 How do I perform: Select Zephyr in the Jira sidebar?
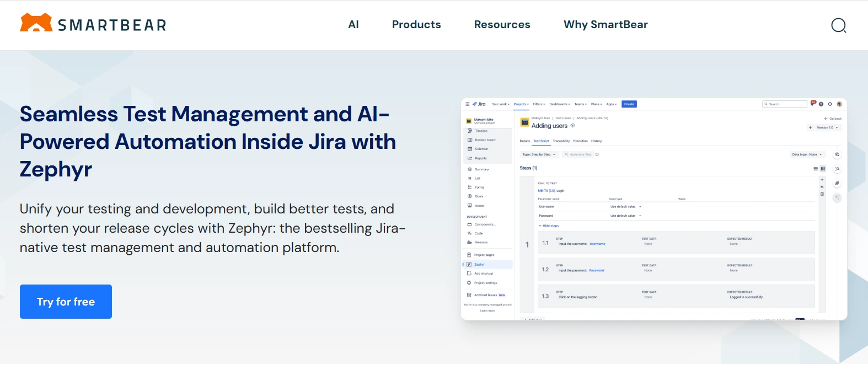[488, 264]
